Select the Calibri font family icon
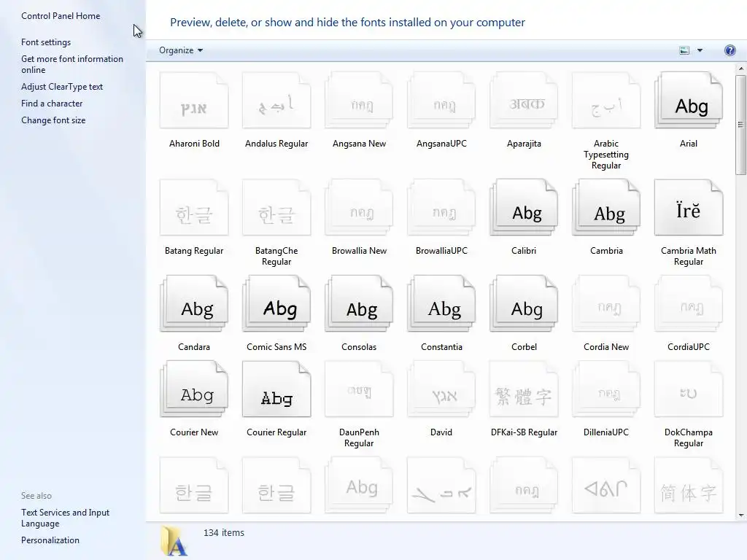The image size is (747, 560). point(524,208)
